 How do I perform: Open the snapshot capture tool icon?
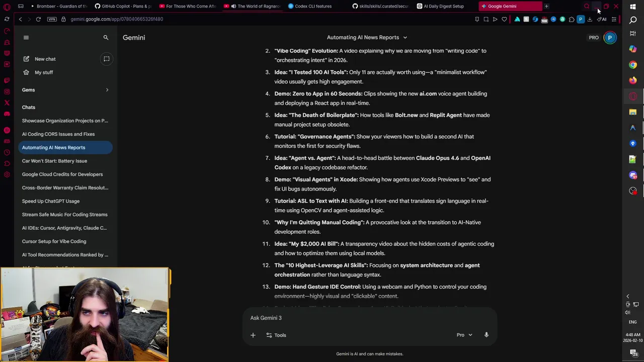click(x=486, y=19)
